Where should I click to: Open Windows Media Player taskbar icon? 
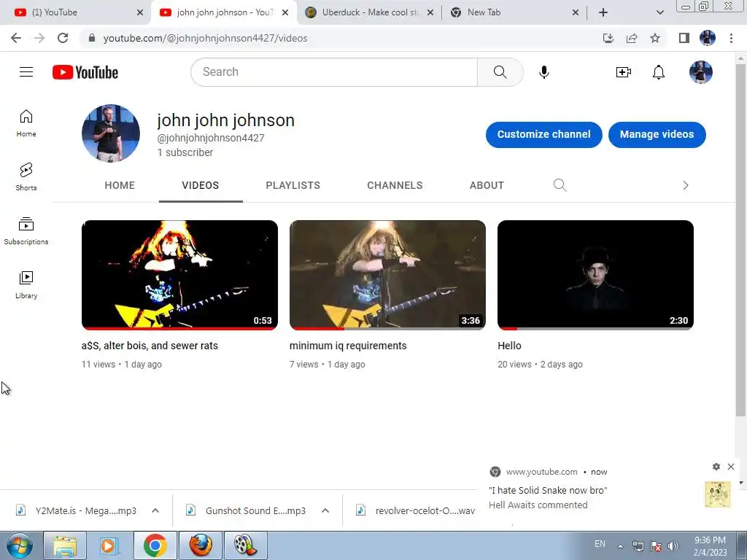click(x=109, y=545)
